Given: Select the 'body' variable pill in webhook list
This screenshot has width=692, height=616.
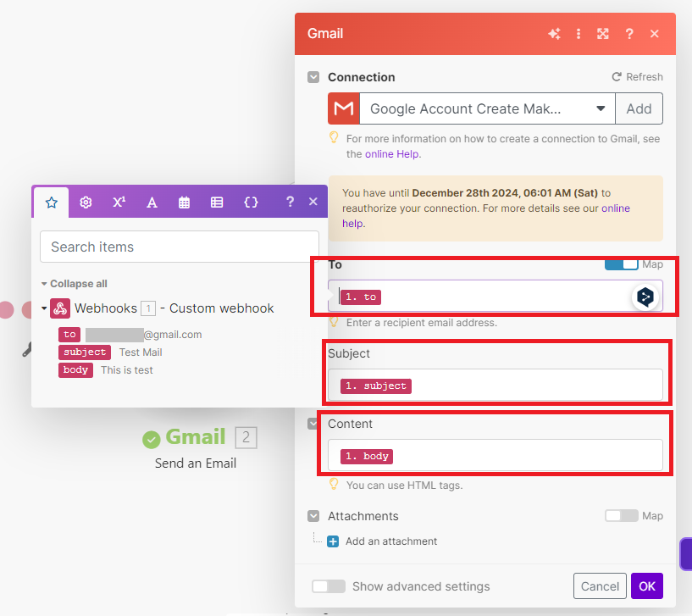Looking at the screenshot, I should (x=75, y=369).
